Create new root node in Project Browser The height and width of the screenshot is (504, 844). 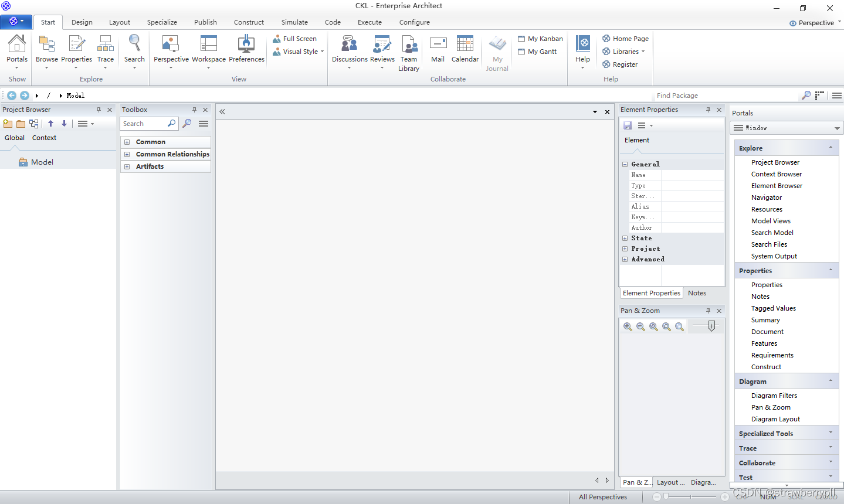point(8,124)
